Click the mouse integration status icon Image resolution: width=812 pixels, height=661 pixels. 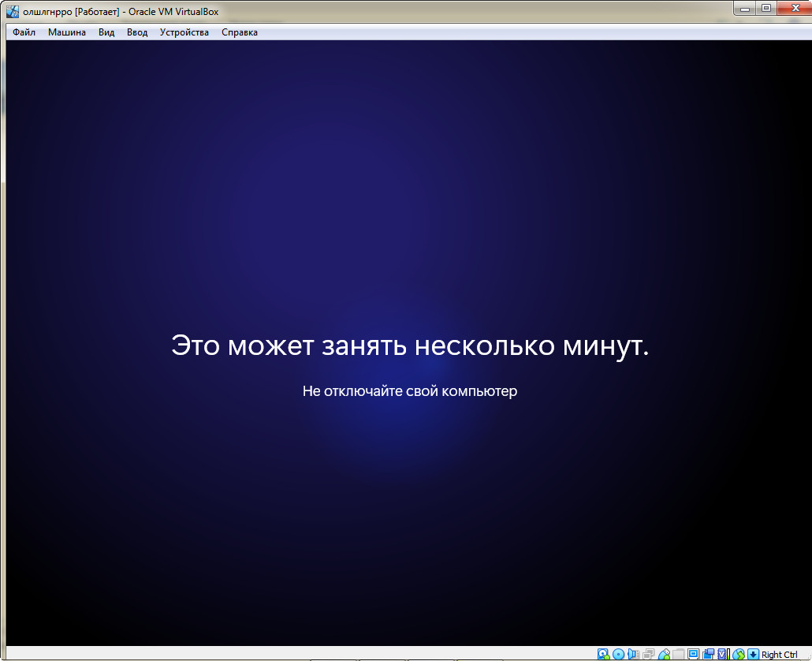coord(739,654)
